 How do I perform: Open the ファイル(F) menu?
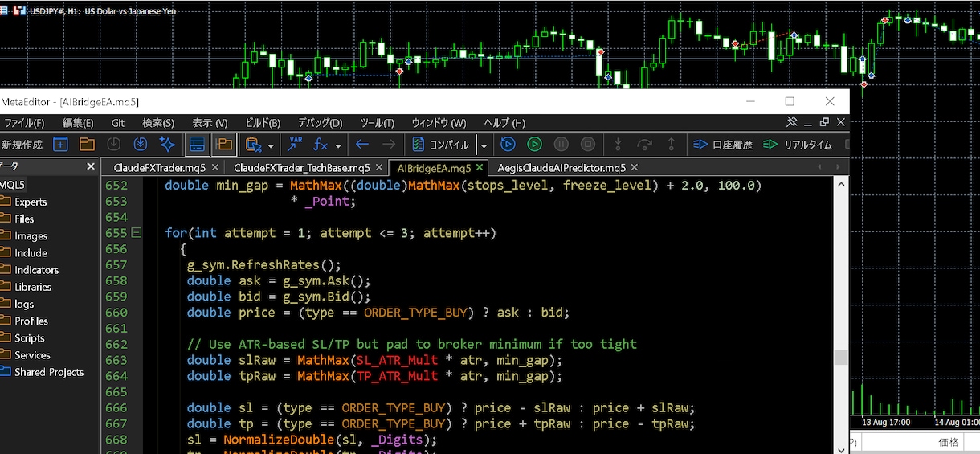(x=24, y=123)
